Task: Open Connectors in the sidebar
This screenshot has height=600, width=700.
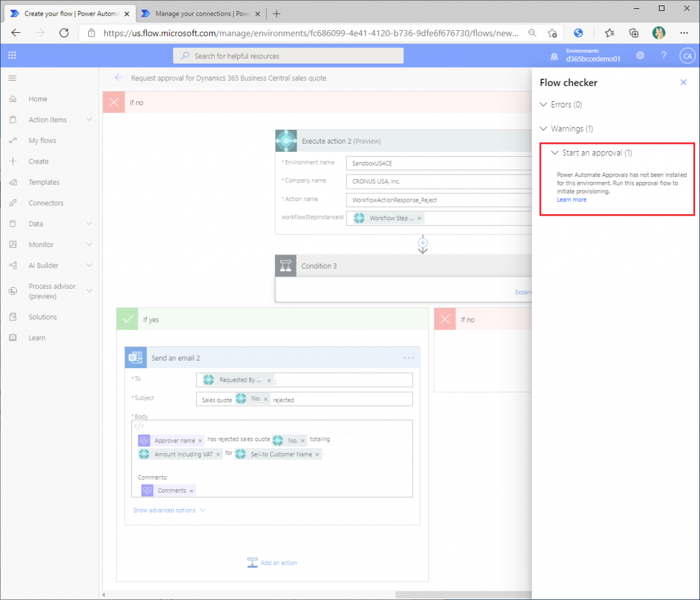Action: 46,203
